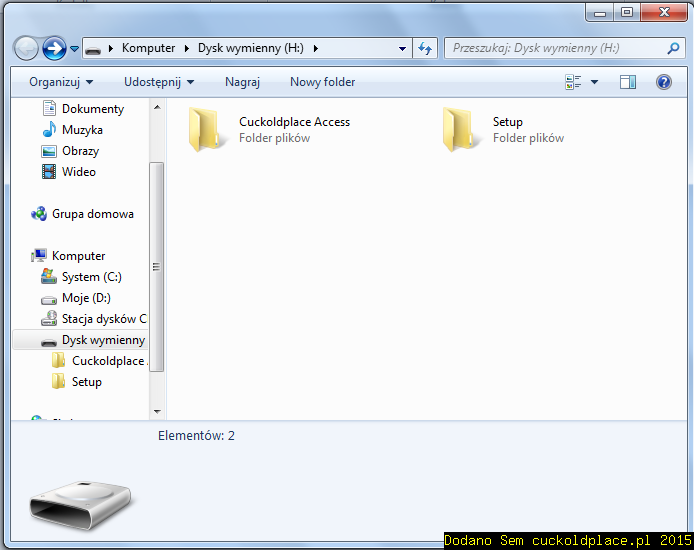Image resolution: width=694 pixels, height=550 pixels.
Task: Select Grupa domowa in navigation pane
Action: point(92,214)
